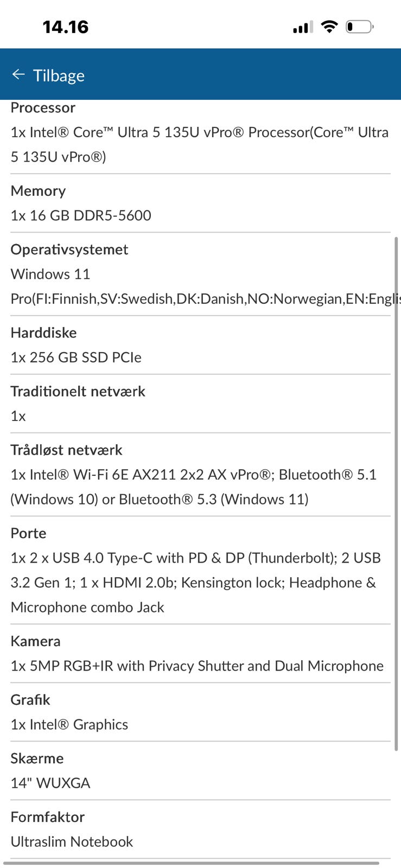
Task: Tap the Traditionelt netværk heading
Action: 78,392
